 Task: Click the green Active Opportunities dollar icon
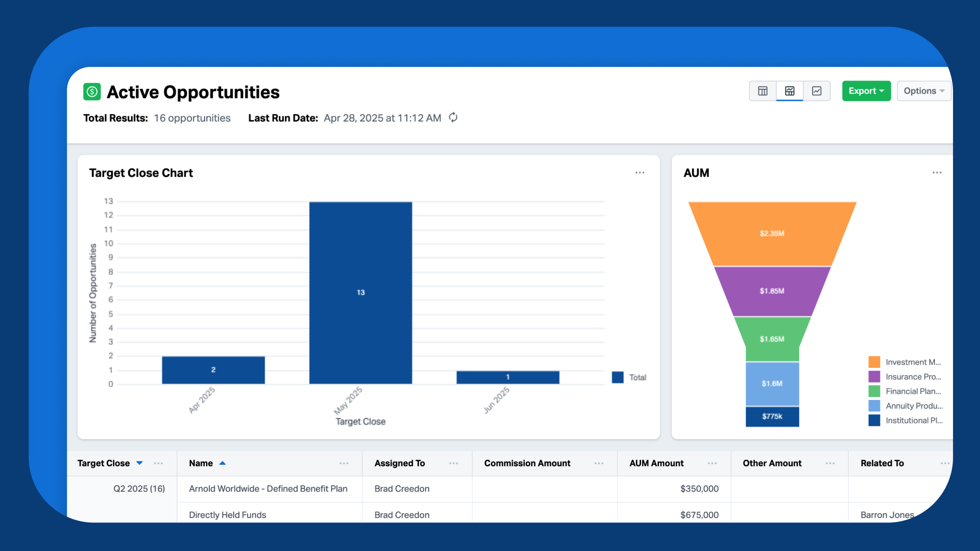click(92, 92)
